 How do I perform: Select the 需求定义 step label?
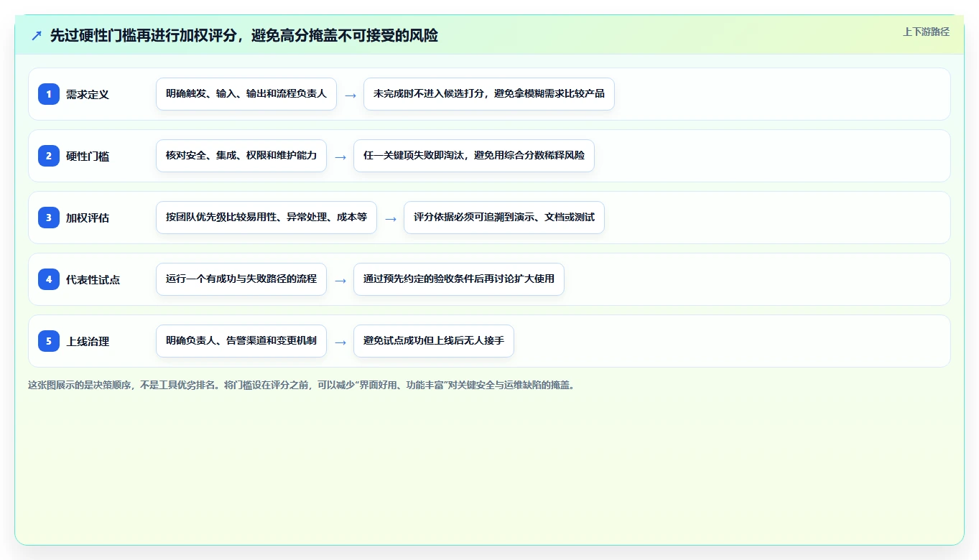click(x=88, y=94)
